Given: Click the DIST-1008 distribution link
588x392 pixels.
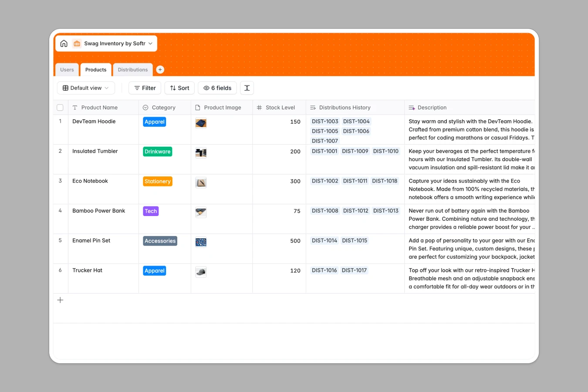Looking at the screenshot, I should pos(324,210).
